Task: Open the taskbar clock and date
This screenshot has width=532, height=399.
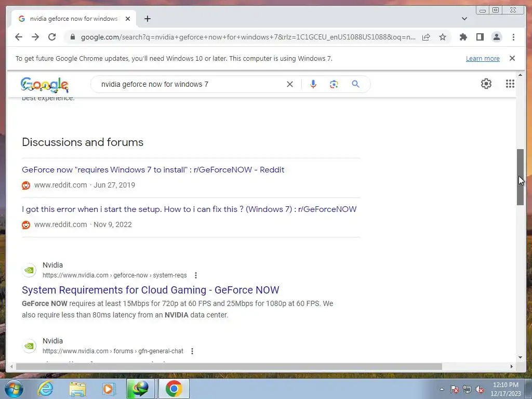Action: [506, 389]
